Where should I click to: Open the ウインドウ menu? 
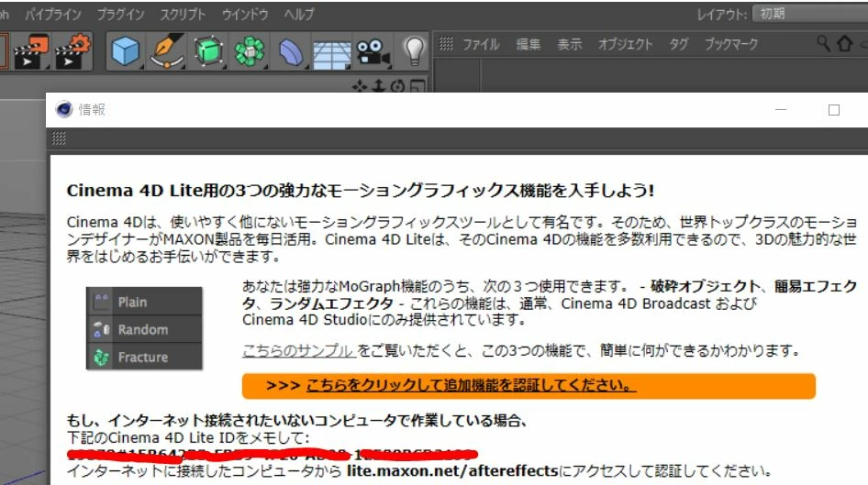pyautogui.click(x=245, y=15)
